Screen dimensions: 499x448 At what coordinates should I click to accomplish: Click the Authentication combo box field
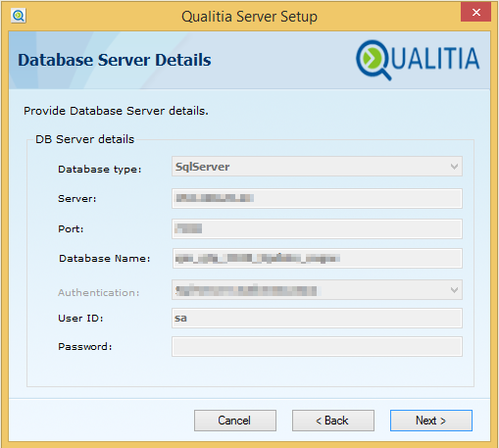(x=317, y=290)
